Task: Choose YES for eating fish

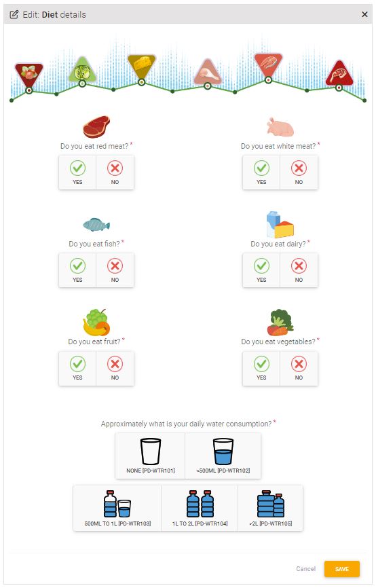Action: [x=77, y=270]
